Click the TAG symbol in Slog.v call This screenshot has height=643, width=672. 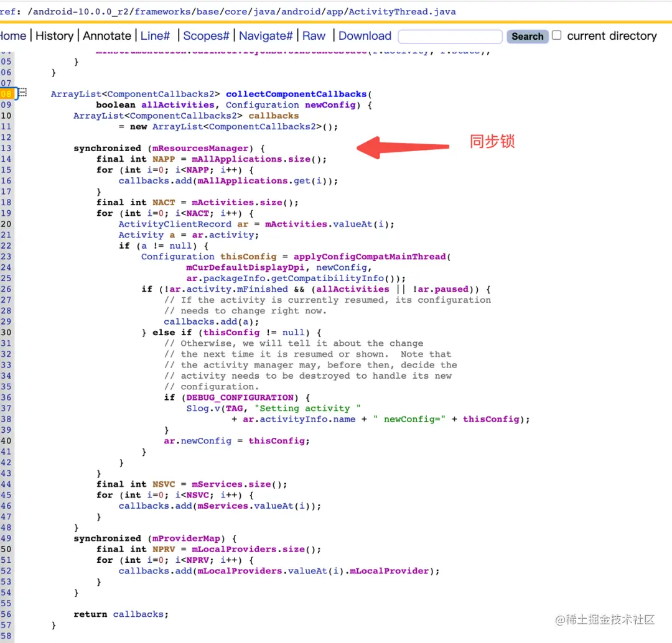(235, 408)
